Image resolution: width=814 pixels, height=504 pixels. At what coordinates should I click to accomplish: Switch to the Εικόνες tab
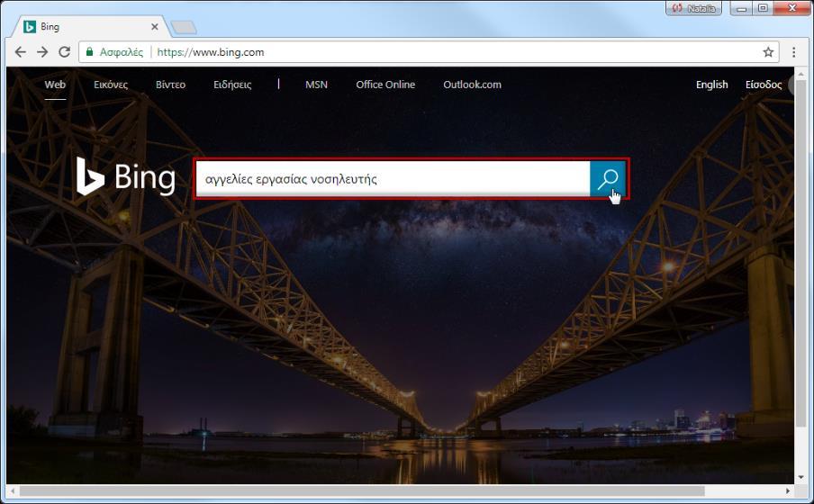point(111,85)
